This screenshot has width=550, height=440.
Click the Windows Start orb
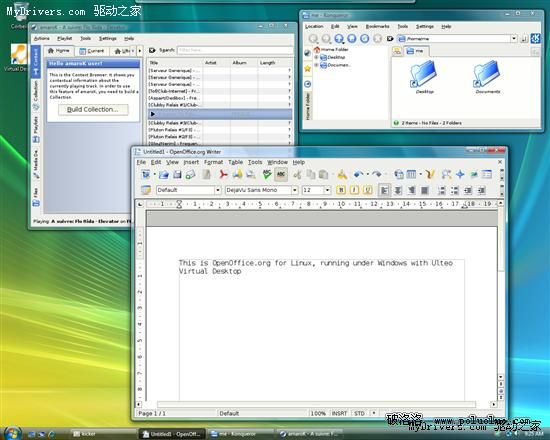12,433
